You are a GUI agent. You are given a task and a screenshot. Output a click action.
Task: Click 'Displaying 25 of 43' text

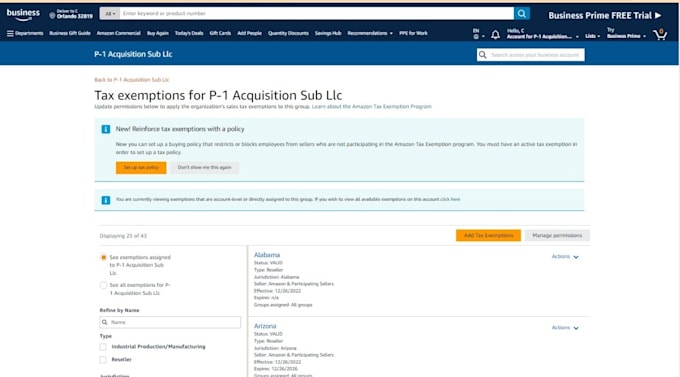tap(123, 236)
